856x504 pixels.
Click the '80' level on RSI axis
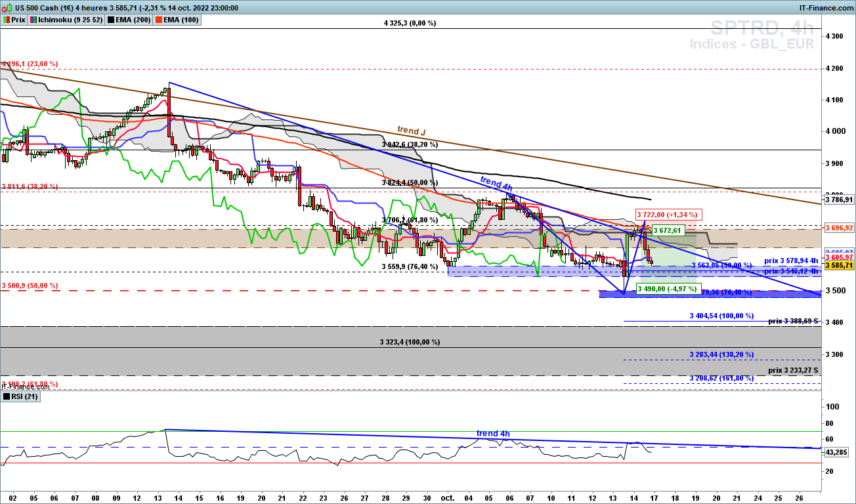(830, 423)
